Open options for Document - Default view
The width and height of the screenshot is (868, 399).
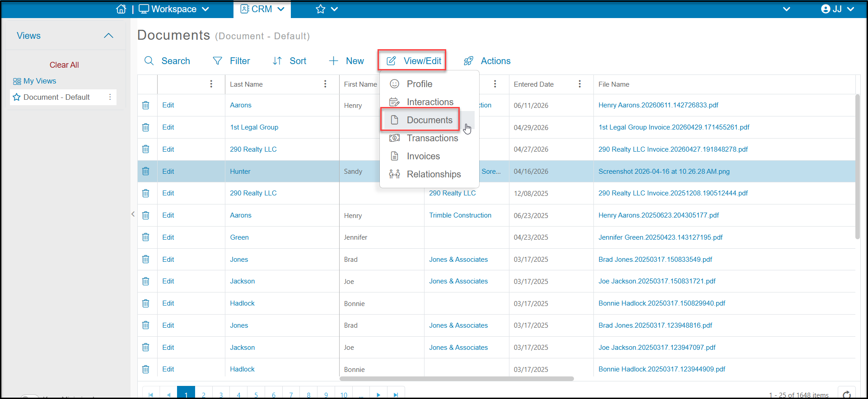(110, 97)
